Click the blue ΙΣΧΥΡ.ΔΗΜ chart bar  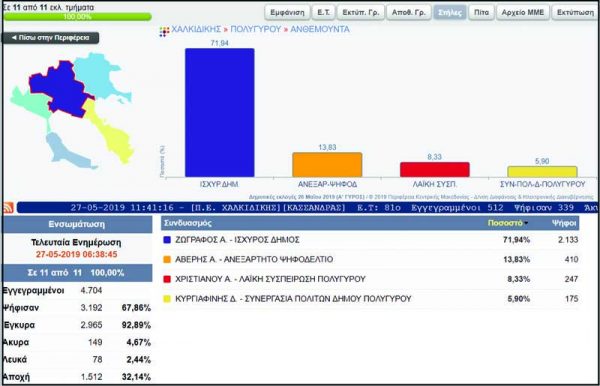click(220, 112)
